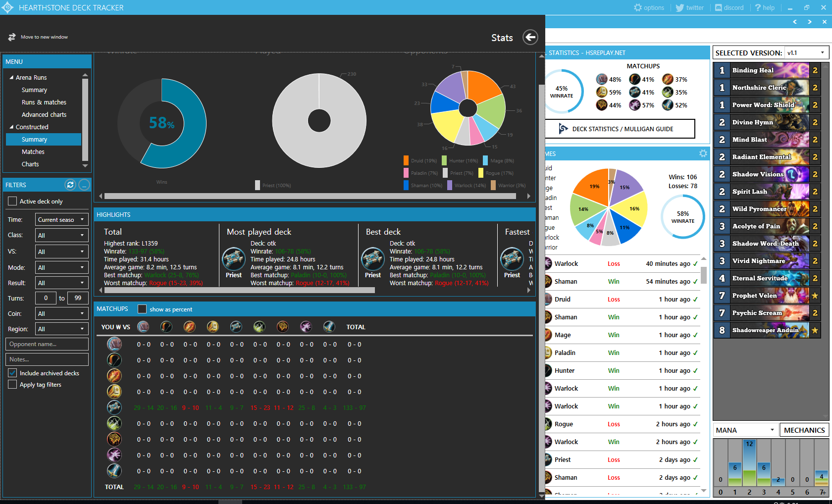Open the Mode filter dropdown
This screenshot has width=832, height=504.
(x=62, y=267)
